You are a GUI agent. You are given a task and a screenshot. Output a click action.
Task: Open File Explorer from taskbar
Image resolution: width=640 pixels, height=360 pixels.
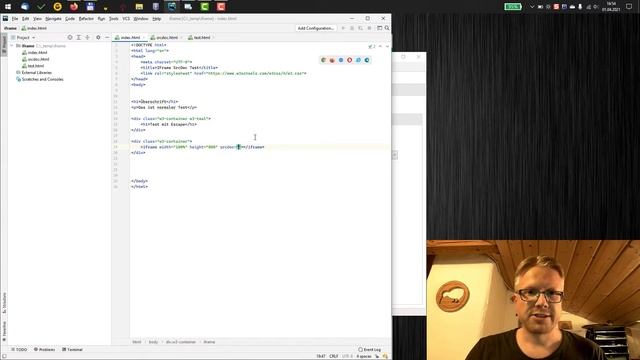[x=139, y=7]
